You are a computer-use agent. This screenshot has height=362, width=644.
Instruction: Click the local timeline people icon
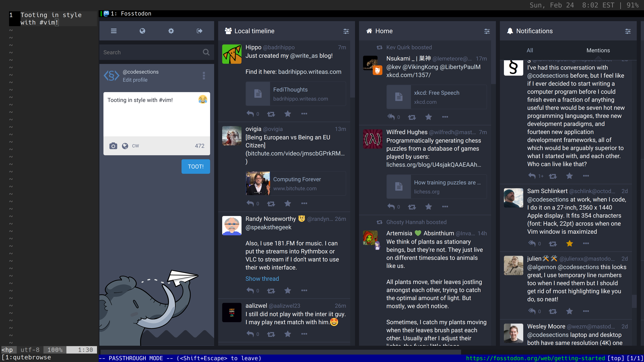[x=228, y=31]
